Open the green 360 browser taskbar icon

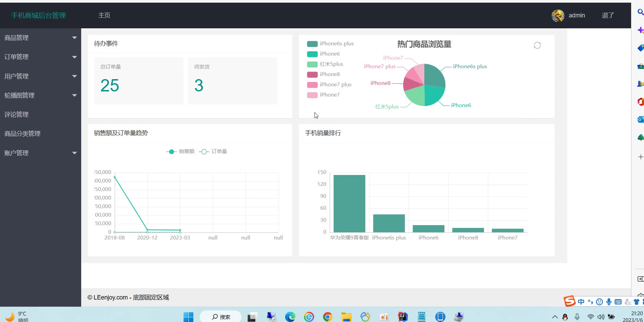pyautogui.click(x=309, y=317)
